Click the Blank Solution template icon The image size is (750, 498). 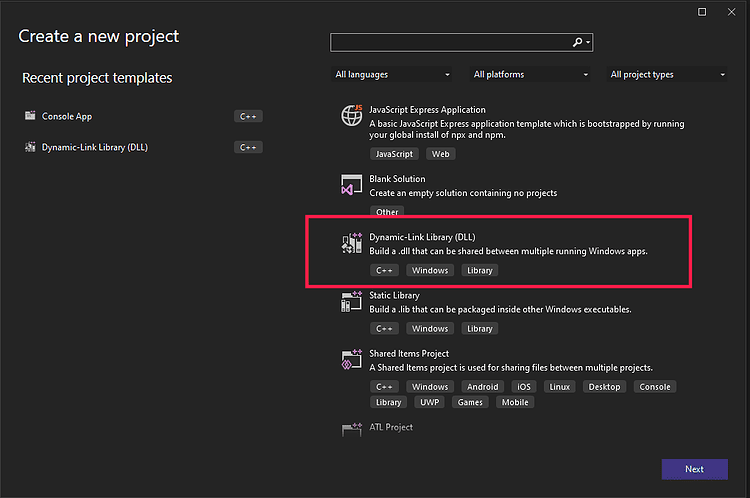[351, 185]
